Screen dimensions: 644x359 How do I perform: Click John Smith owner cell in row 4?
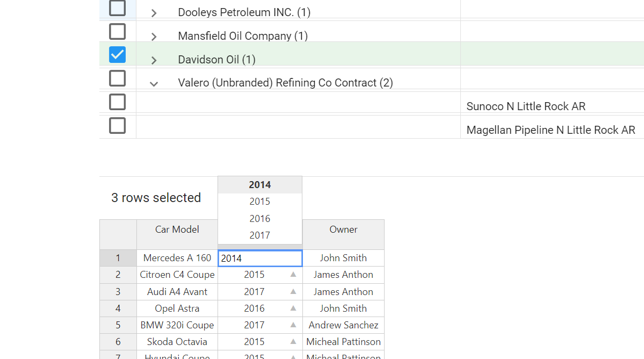pyautogui.click(x=343, y=308)
